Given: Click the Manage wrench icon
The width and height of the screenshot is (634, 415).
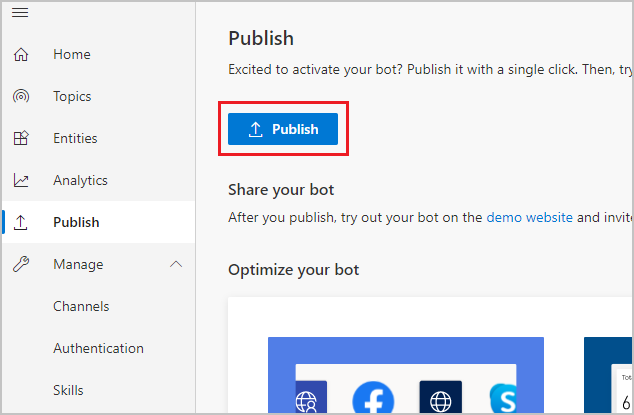Looking at the screenshot, I should [21, 265].
